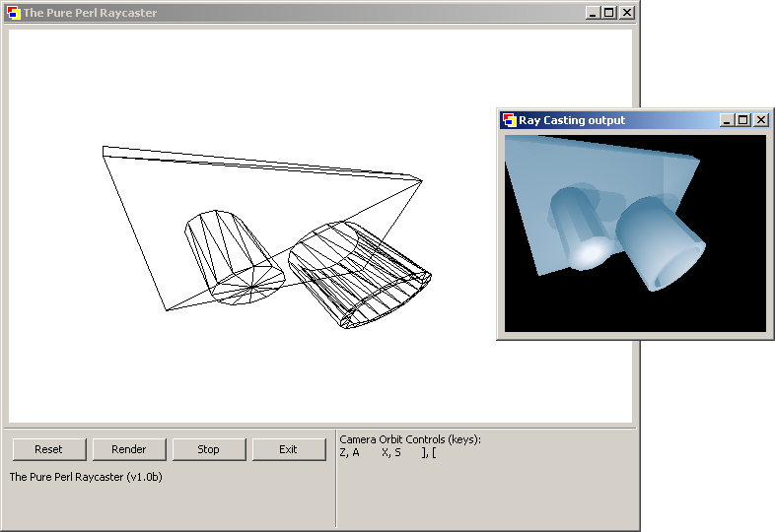Maximize the Pure Perl Raycaster window
This screenshot has width=775, height=532.
tap(609, 13)
